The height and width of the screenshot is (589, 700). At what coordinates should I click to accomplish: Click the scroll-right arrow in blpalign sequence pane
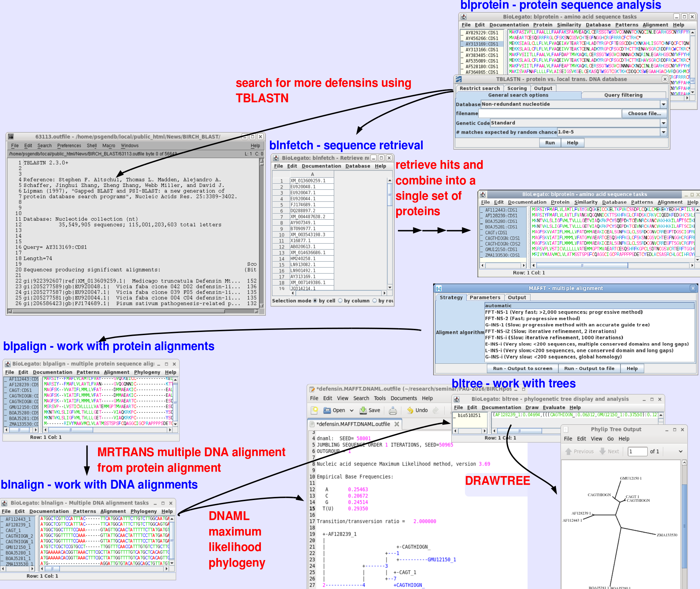tap(170, 430)
